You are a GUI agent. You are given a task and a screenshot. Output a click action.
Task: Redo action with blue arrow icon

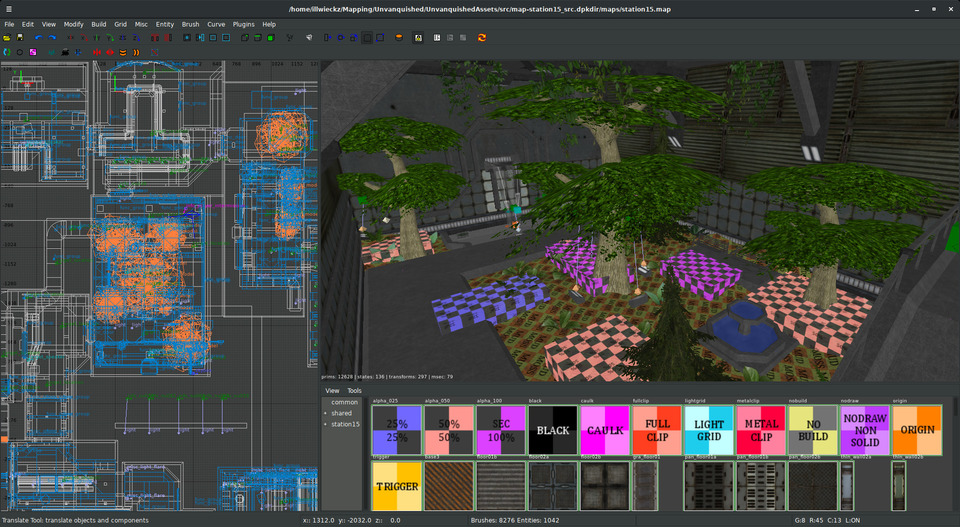tap(52, 37)
